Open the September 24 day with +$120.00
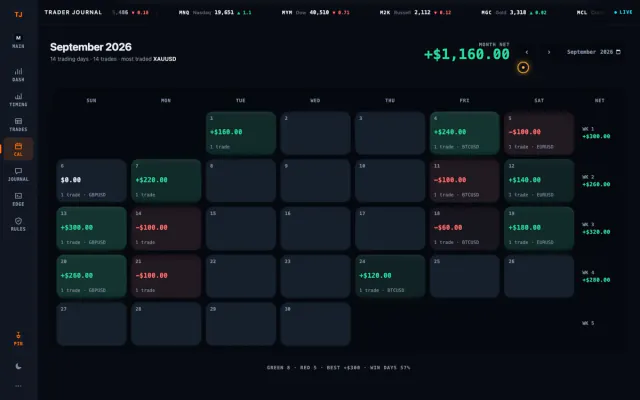The height and width of the screenshot is (400, 640). point(390,276)
